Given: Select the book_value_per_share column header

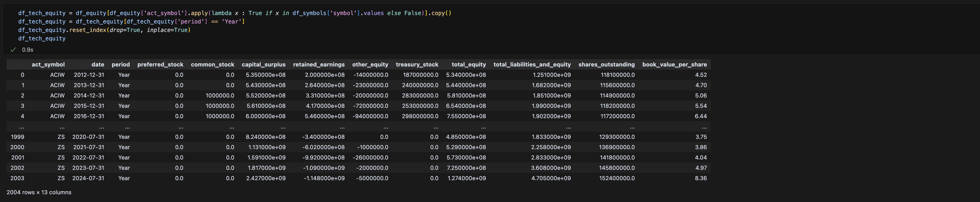Looking at the screenshot, I should click(x=674, y=64).
